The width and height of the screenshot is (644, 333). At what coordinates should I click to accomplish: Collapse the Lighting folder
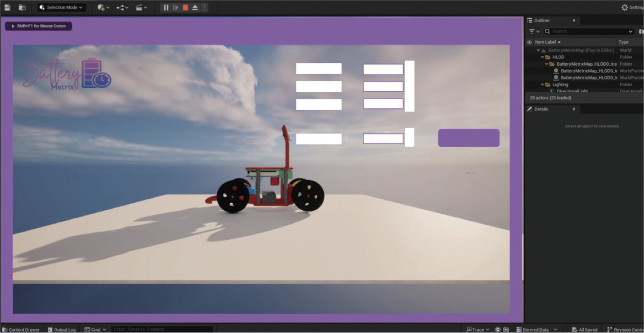pos(542,85)
